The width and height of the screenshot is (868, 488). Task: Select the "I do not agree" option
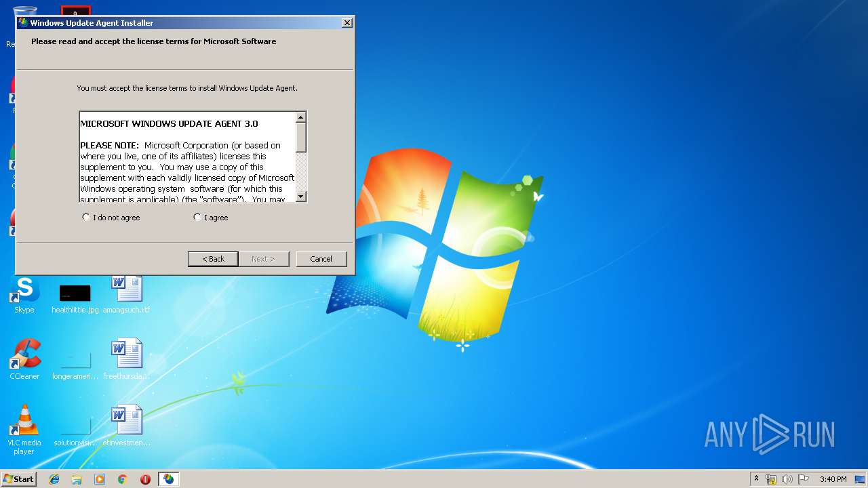coord(111,218)
